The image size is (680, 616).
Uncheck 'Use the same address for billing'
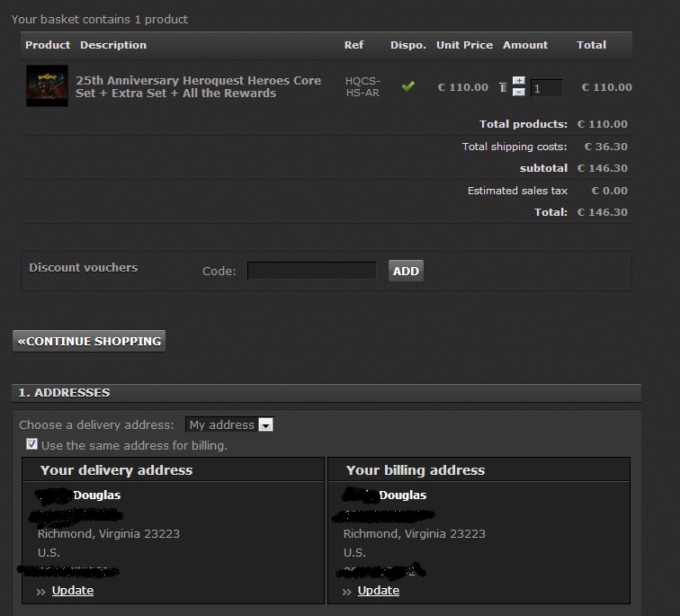click(x=32, y=444)
